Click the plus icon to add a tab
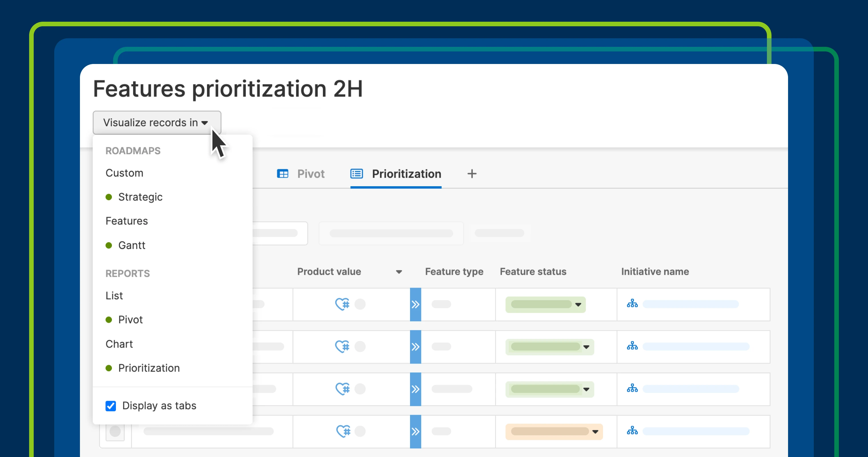 [x=472, y=174]
